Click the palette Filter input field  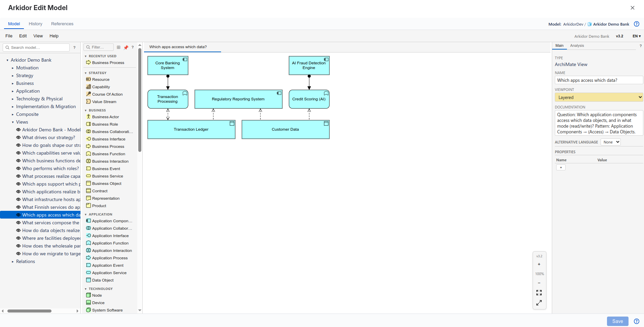(x=99, y=47)
